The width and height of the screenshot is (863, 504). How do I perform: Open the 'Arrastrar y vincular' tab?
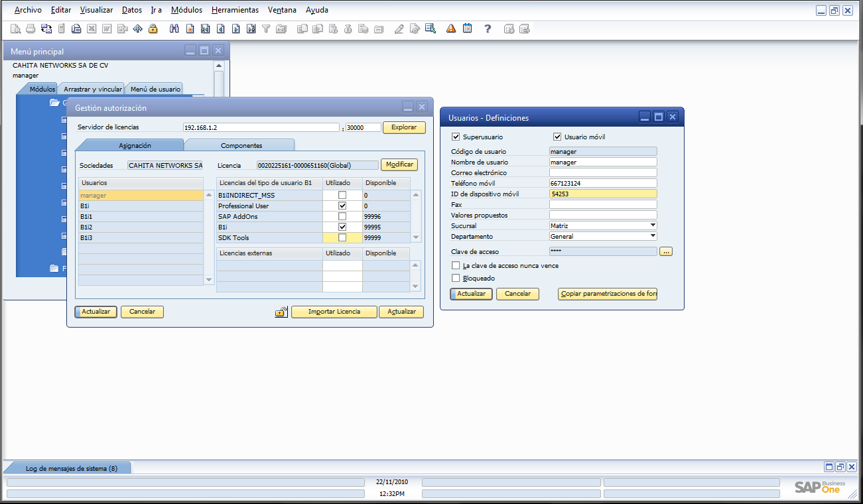[x=93, y=89]
